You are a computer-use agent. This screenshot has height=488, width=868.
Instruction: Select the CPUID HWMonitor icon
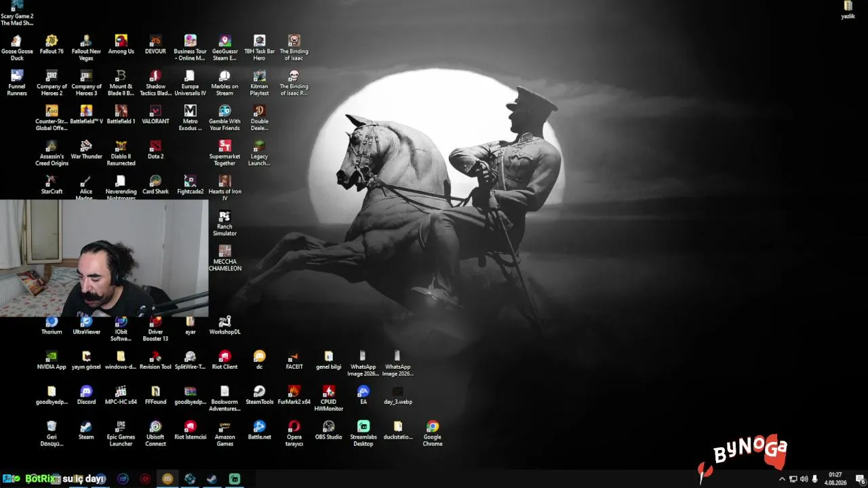[x=328, y=399]
